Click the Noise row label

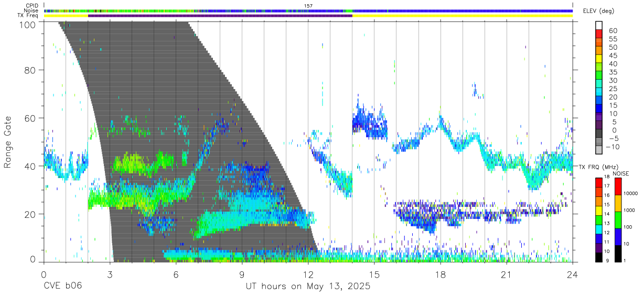point(31,10)
